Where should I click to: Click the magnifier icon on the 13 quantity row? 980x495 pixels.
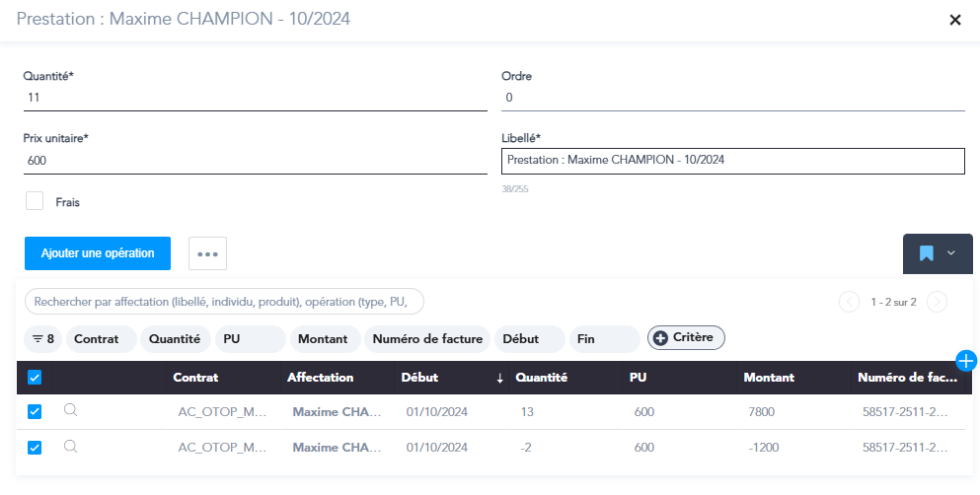[x=70, y=410]
